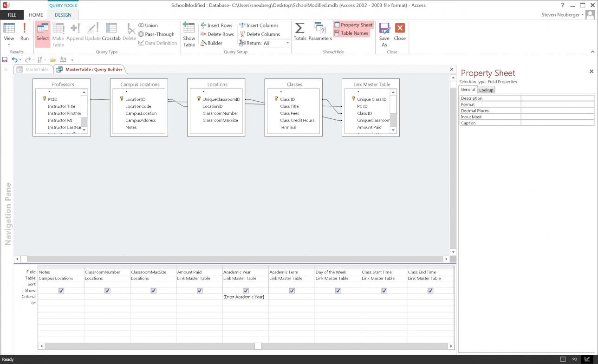The image size is (598, 364).
Task: Open query Parameters dialog
Action: [x=320, y=32]
